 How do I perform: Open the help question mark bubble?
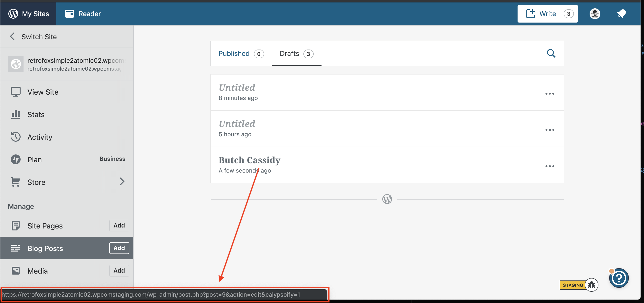point(619,278)
